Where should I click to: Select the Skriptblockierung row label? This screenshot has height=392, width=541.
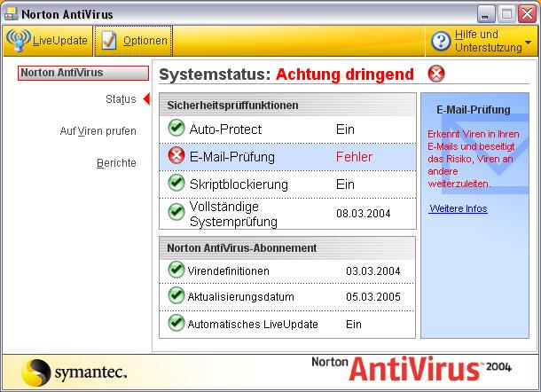pyautogui.click(x=239, y=184)
